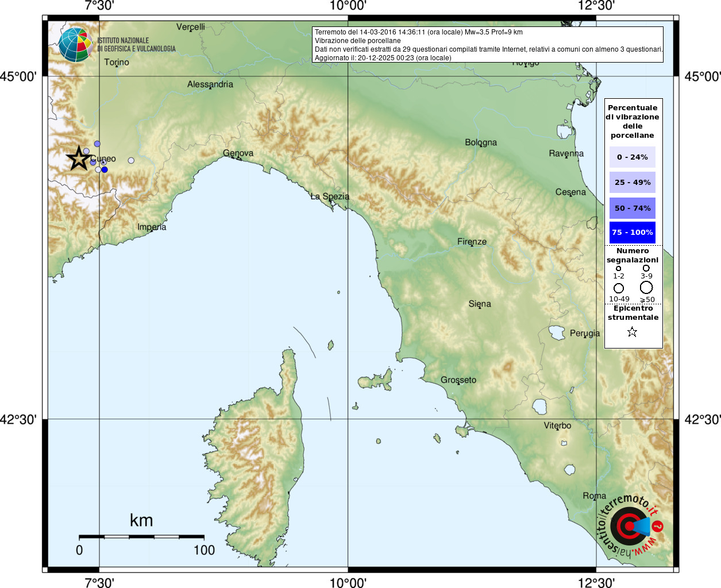721x588 pixels.
Task: Click the INGV globe logo
Action: pos(75,45)
